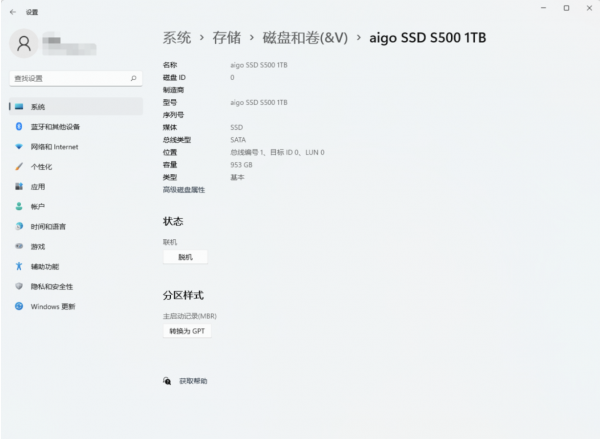Select the media value SSD
The width and height of the screenshot is (600, 439).
click(x=236, y=127)
